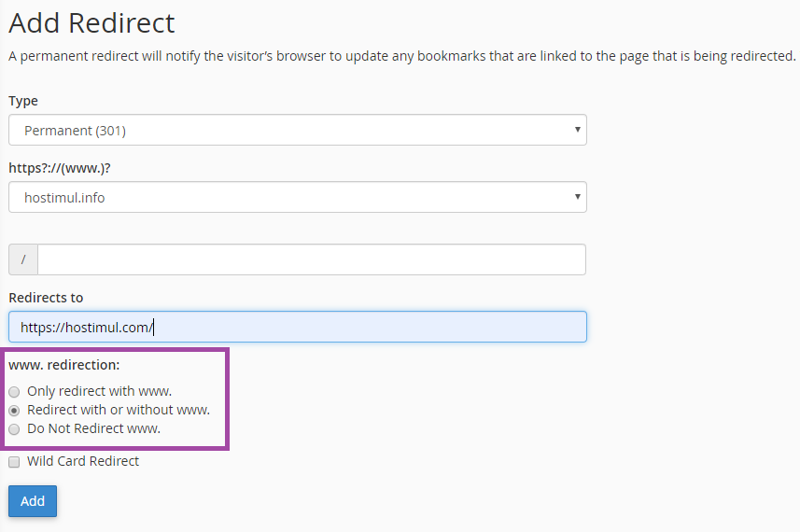The width and height of the screenshot is (800, 532).
Task: Click the arrow on the domain select box
Action: 578,197
